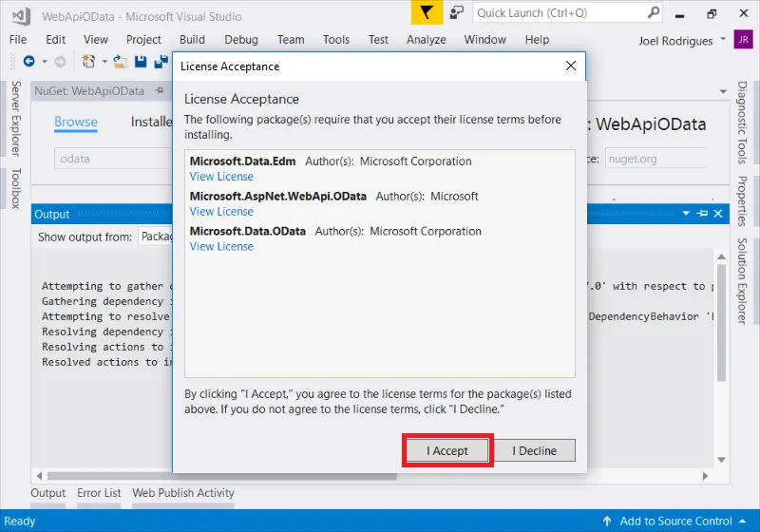Click the yellow notifications filter flag icon
This screenshot has width=760, height=532.
(x=426, y=13)
